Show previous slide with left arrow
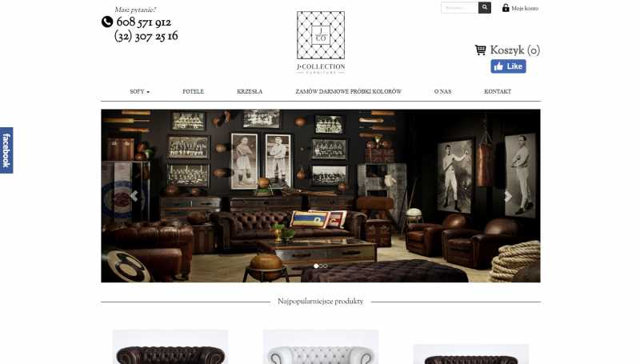 coord(134,196)
